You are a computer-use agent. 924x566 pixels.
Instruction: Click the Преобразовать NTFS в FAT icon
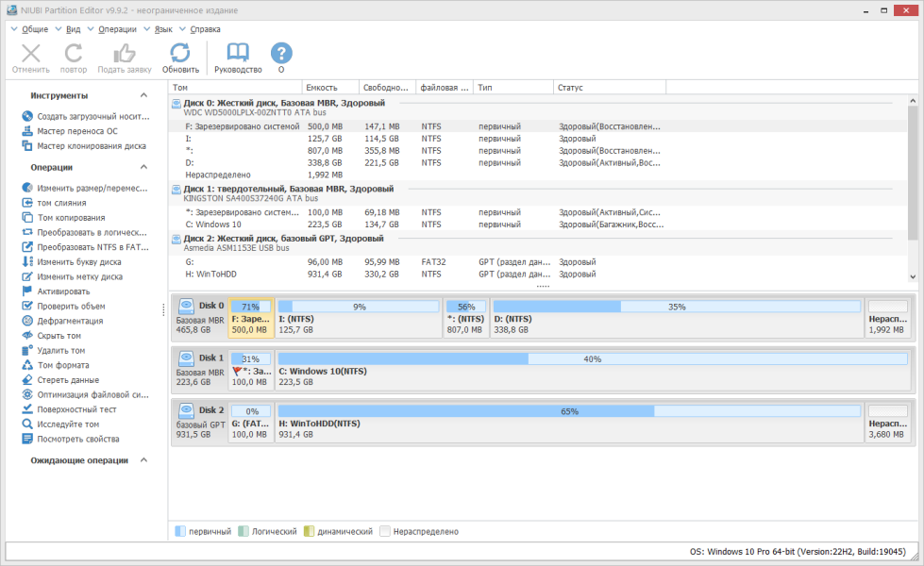[x=27, y=247]
